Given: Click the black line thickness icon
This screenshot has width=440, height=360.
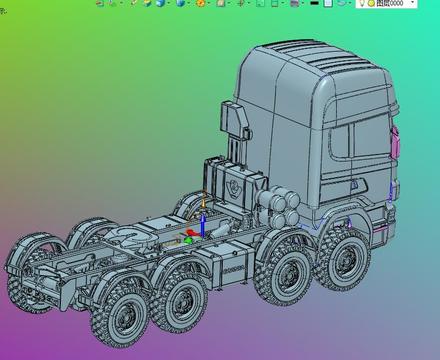Looking at the screenshot, I should (x=314, y=3).
